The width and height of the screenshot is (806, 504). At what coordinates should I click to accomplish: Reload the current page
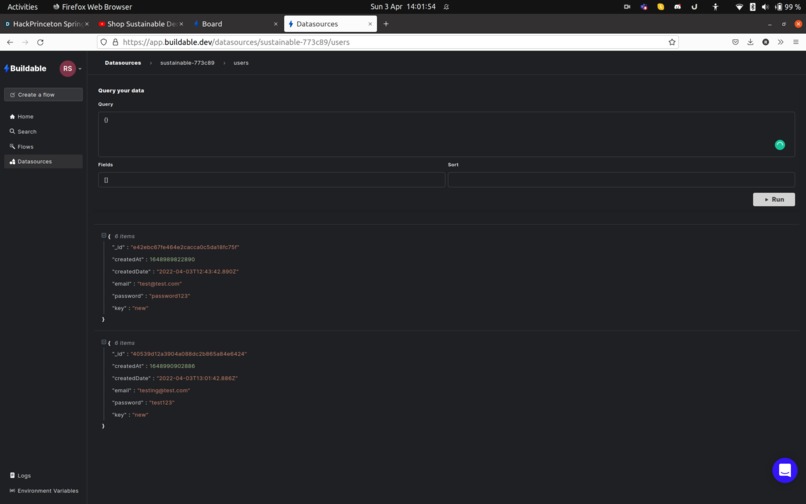40,42
